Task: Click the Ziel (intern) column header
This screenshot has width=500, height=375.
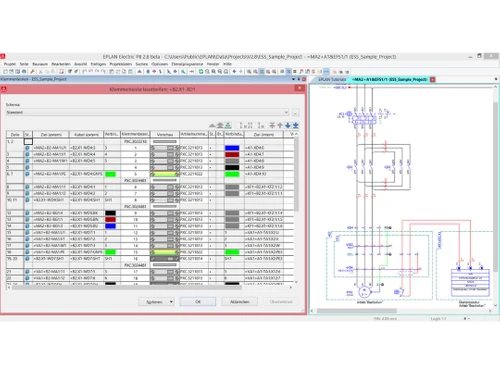Action: coord(264,134)
